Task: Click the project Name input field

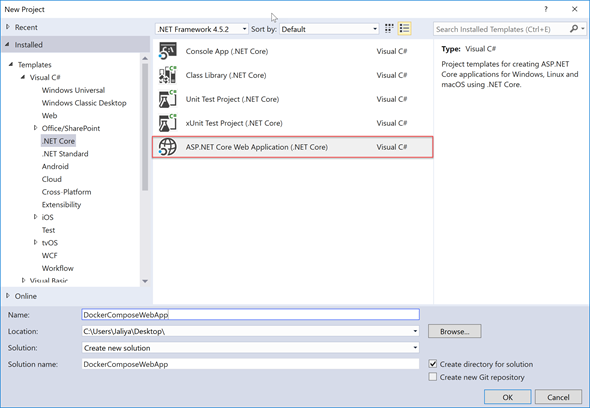Action: [x=250, y=315]
